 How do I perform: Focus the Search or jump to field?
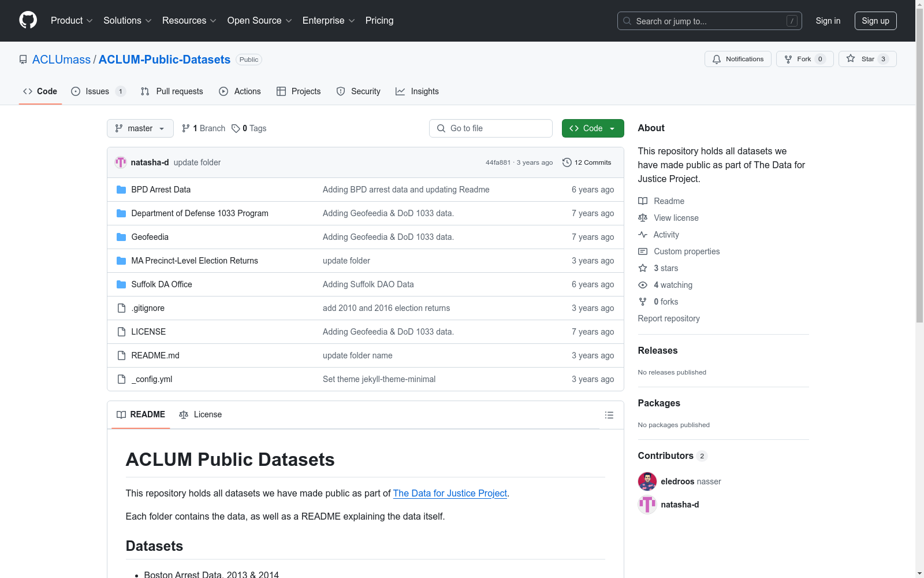tap(709, 21)
